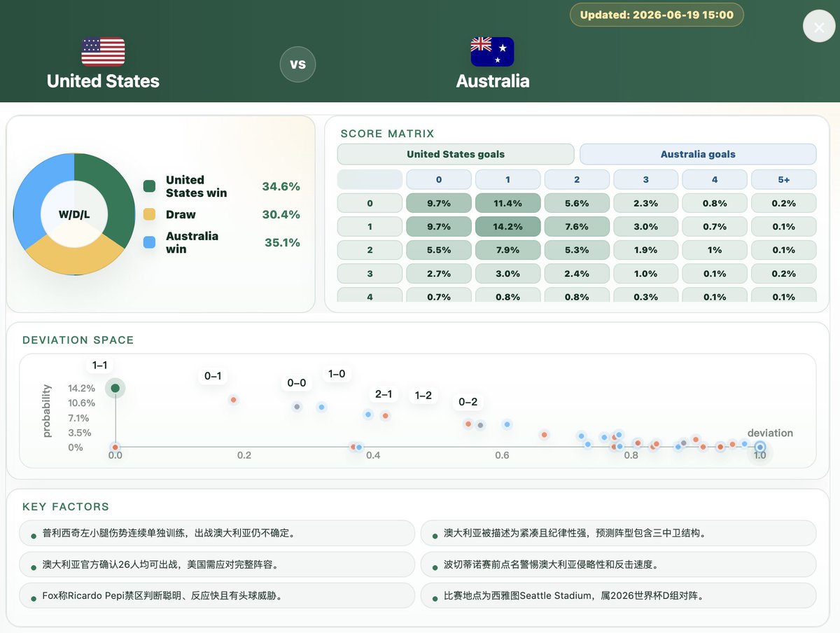
Task: Click the column header 0 in score matrix
Action: pos(439,179)
